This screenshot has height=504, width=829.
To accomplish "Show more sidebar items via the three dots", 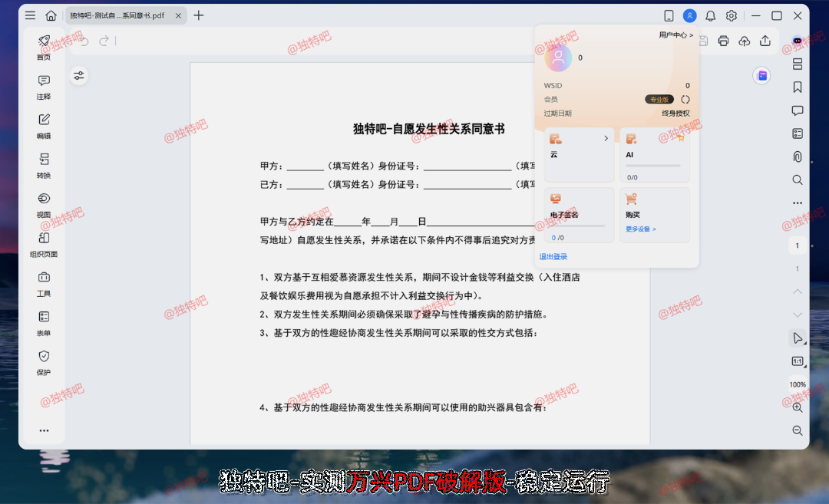I will (44, 430).
